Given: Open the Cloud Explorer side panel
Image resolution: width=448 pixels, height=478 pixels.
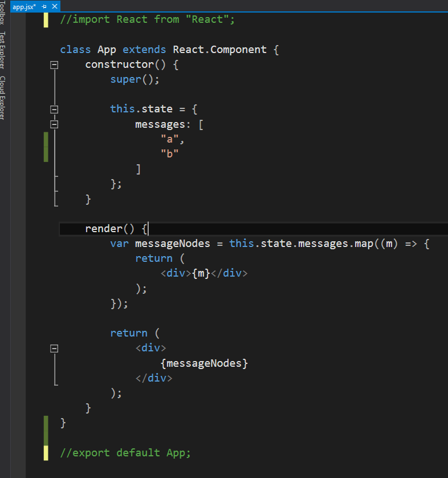Looking at the screenshot, I should [2, 98].
